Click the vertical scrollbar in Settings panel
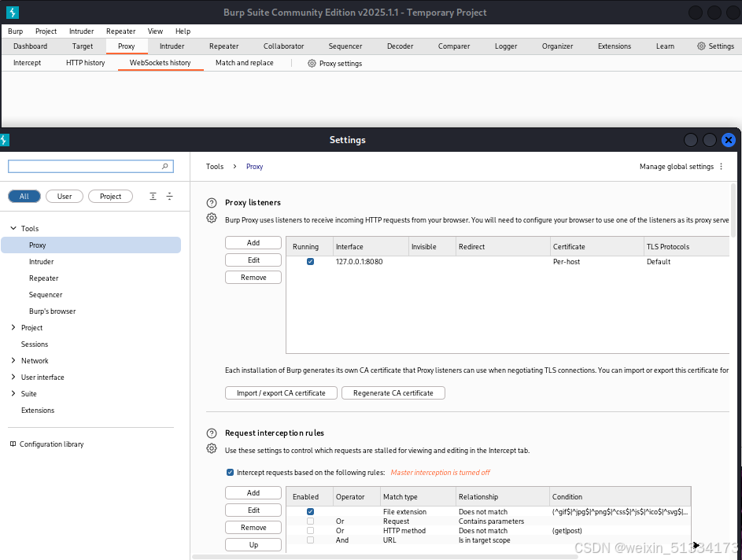Viewport: 742px width, 560px height. 734,211
